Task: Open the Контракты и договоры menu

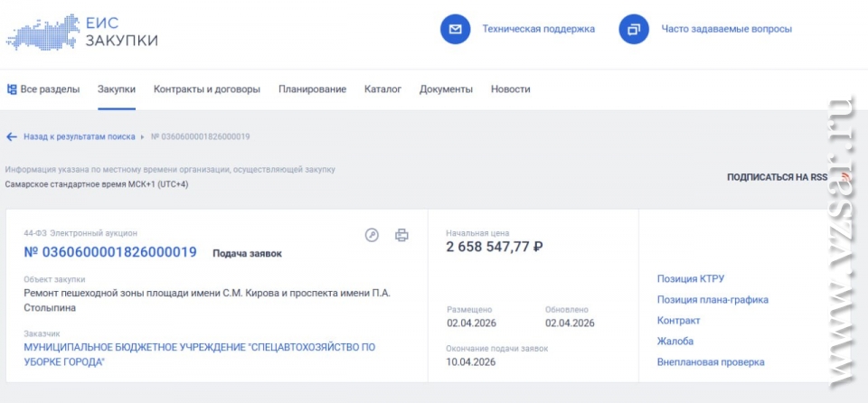Action: [x=207, y=89]
